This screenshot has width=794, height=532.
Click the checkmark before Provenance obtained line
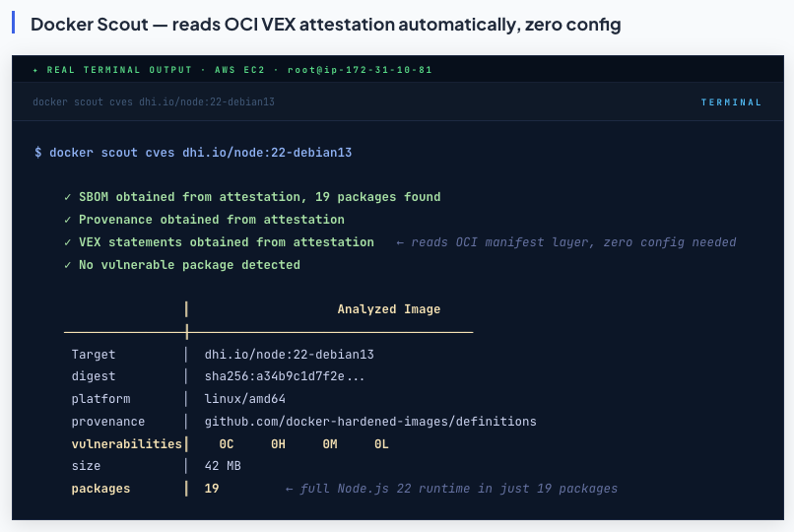pos(67,220)
